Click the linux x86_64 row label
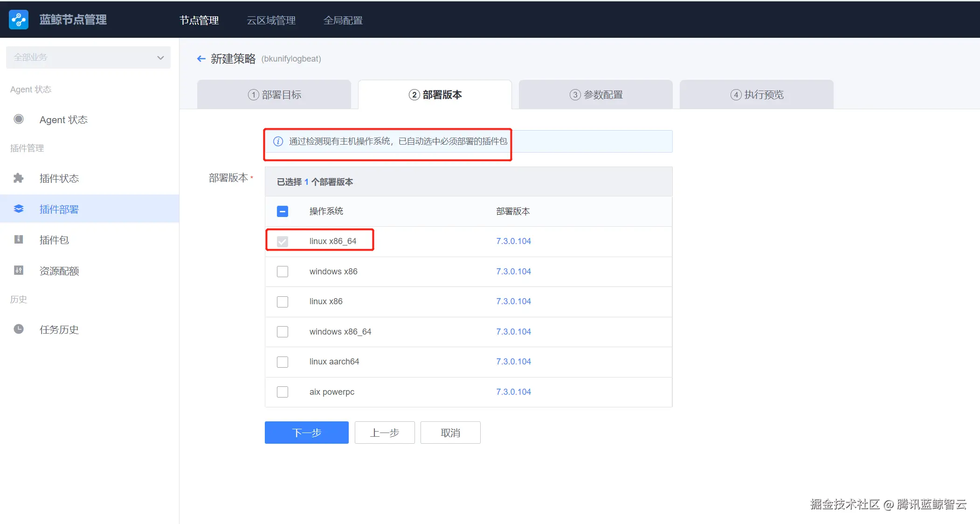This screenshot has width=980, height=524. coord(333,241)
